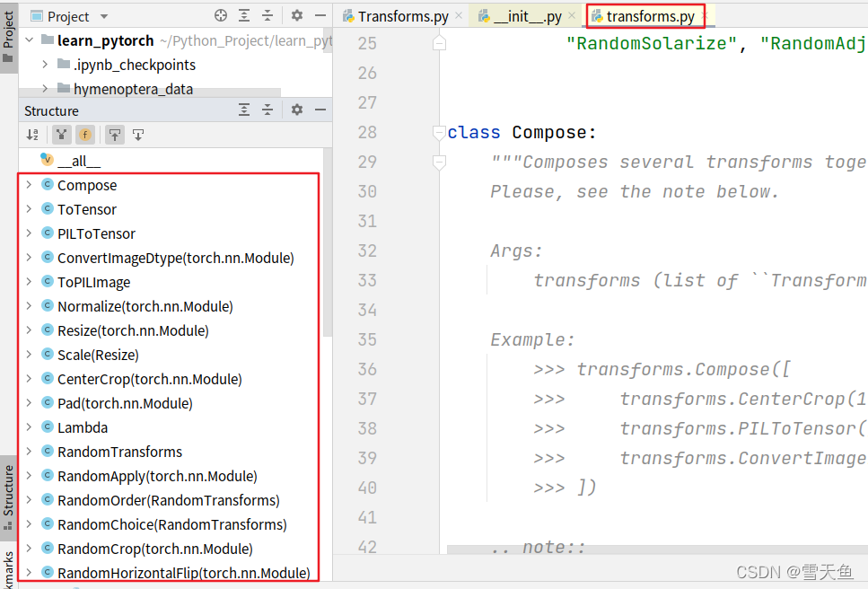This screenshot has height=589, width=868.
Task: Expand all in Project panel toolbar
Action: click(244, 15)
